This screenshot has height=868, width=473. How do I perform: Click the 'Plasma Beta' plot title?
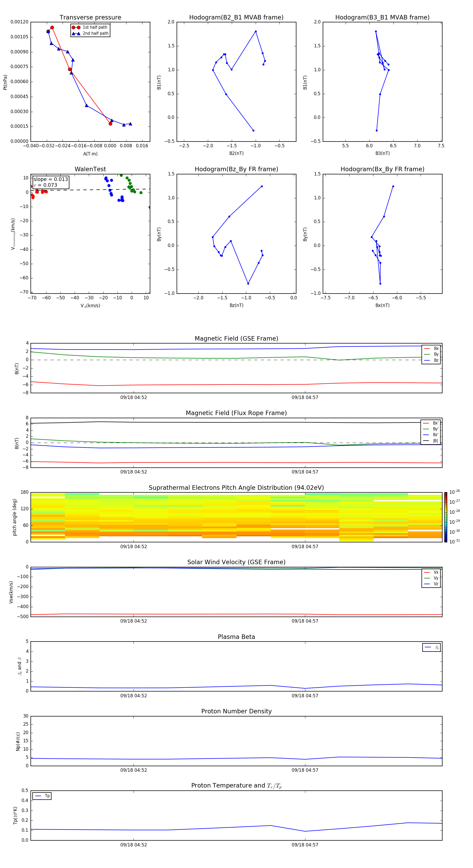coord(236,637)
